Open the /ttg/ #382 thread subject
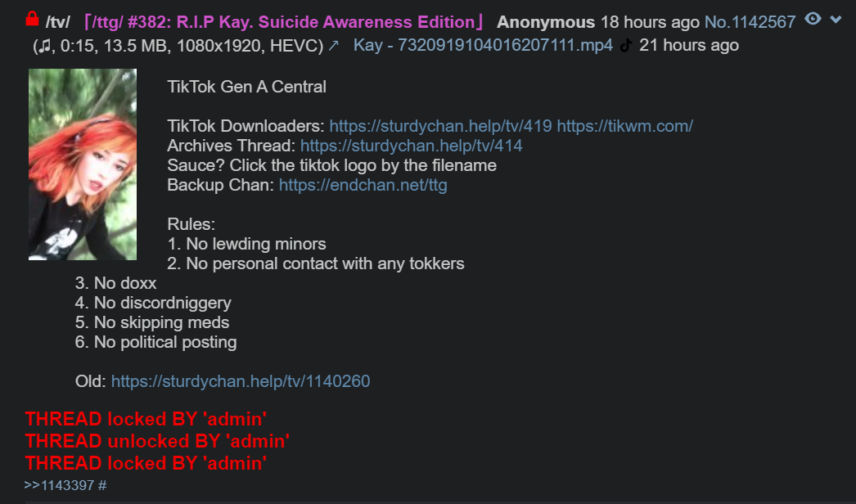The height and width of the screenshot is (504, 856). pos(284,22)
